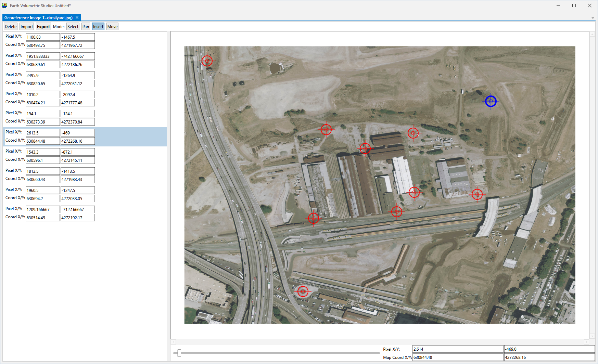
Task: Switch mode to Pan
Action: [86, 27]
